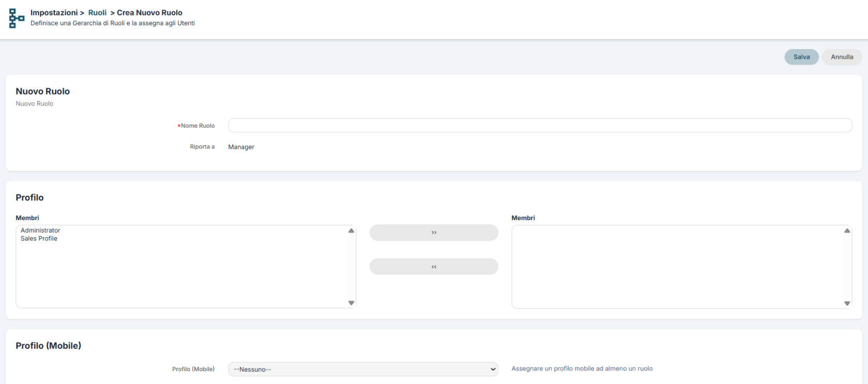Remove selected profile with << button

[x=433, y=267]
